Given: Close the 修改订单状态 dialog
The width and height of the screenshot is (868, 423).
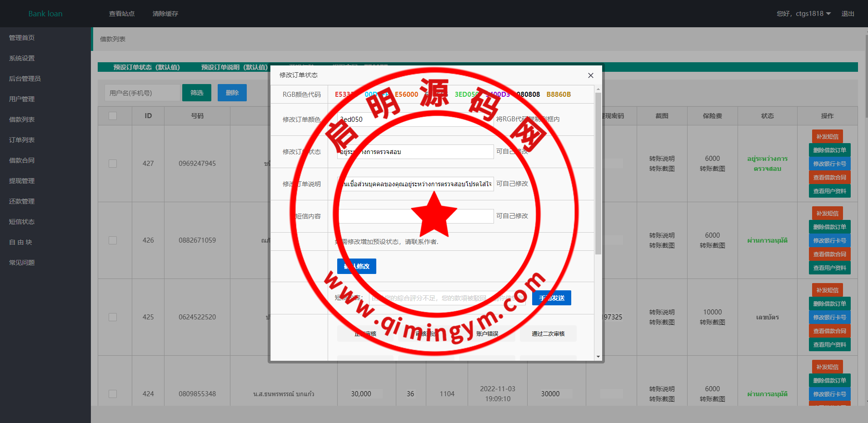Looking at the screenshot, I should [590, 75].
